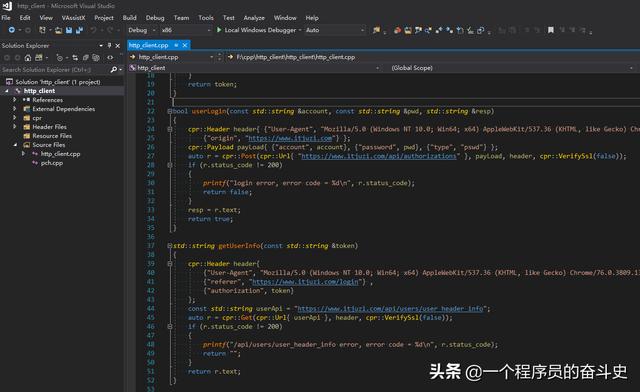Select pch.cpp in Source Files
The image size is (640, 392).
pos(51,163)
